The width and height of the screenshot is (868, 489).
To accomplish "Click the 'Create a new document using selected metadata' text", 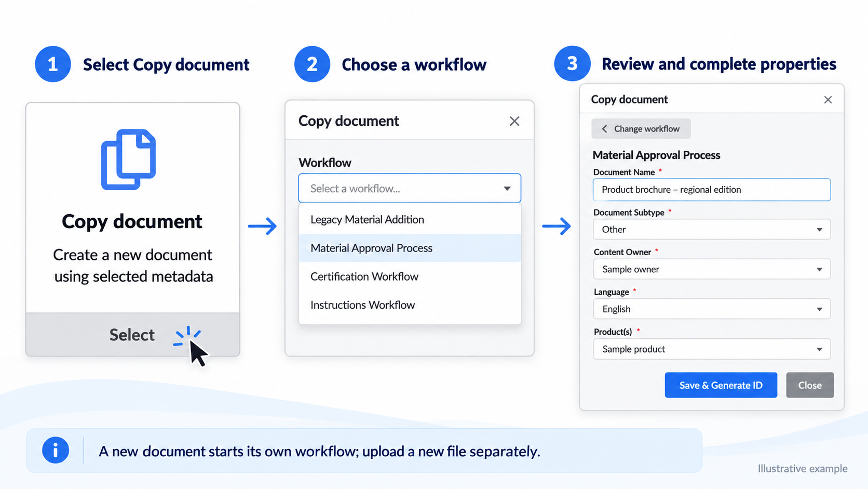I will click(133, 266).
